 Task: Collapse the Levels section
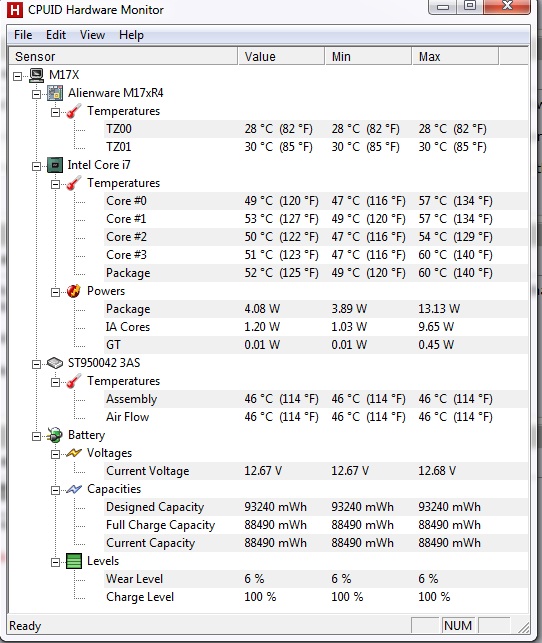55,562
